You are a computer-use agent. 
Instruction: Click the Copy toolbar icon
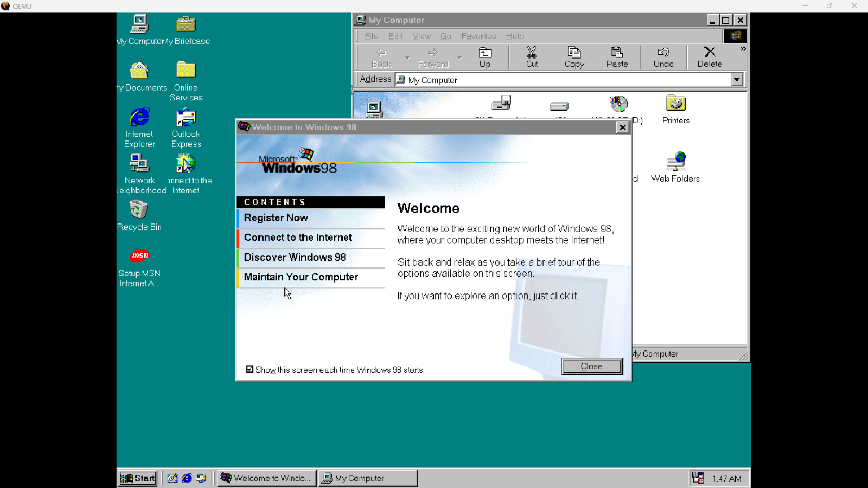(x=573, y=57)
